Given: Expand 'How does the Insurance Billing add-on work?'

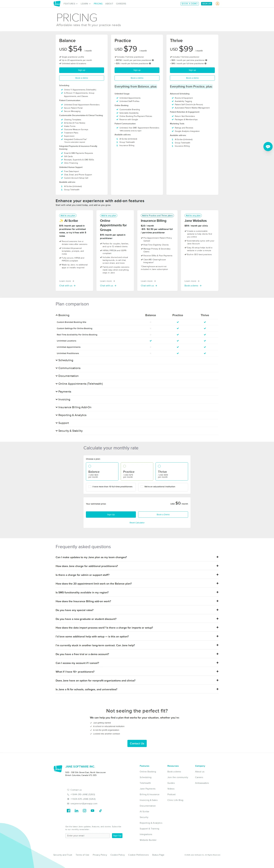Looking at the screenshot, I should [137, 601].
